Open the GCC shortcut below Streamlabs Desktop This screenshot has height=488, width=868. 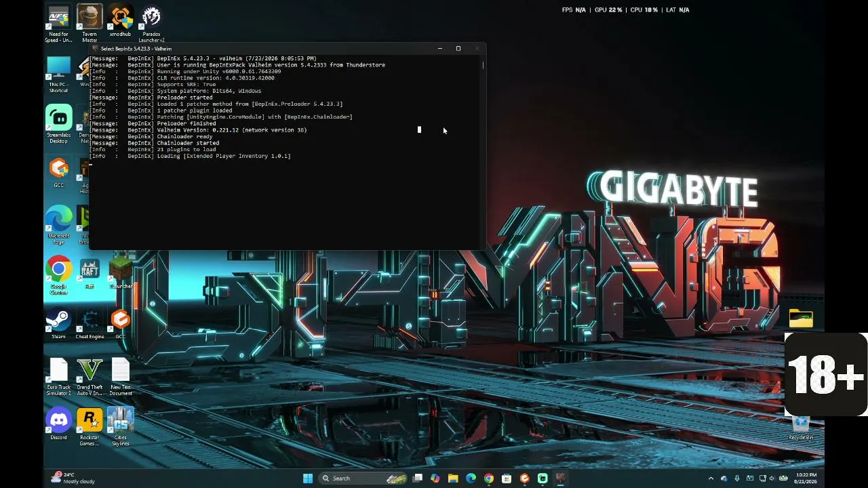coord(58,173)
